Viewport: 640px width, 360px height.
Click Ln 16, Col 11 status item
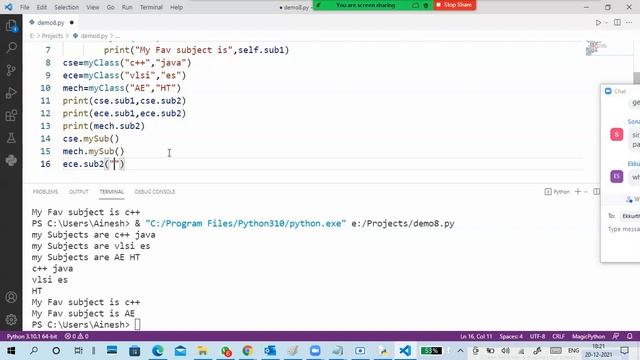pos(476,336)
